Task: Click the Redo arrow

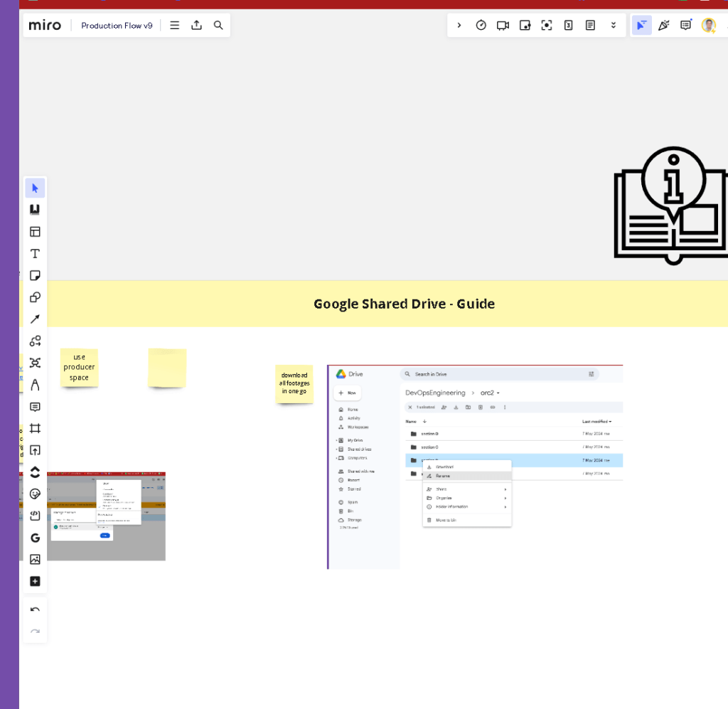Action: [35, 631]
